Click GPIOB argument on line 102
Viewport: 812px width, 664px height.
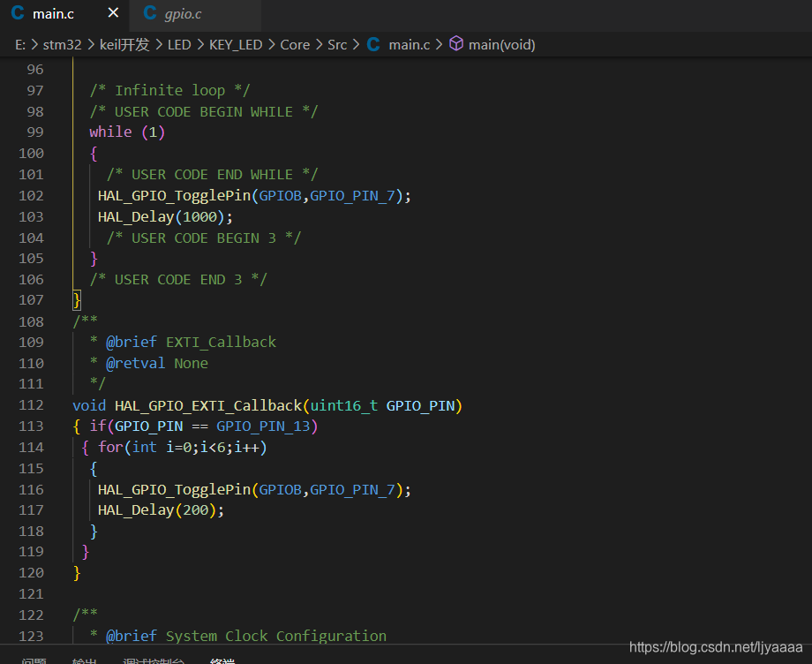point(280,196)
